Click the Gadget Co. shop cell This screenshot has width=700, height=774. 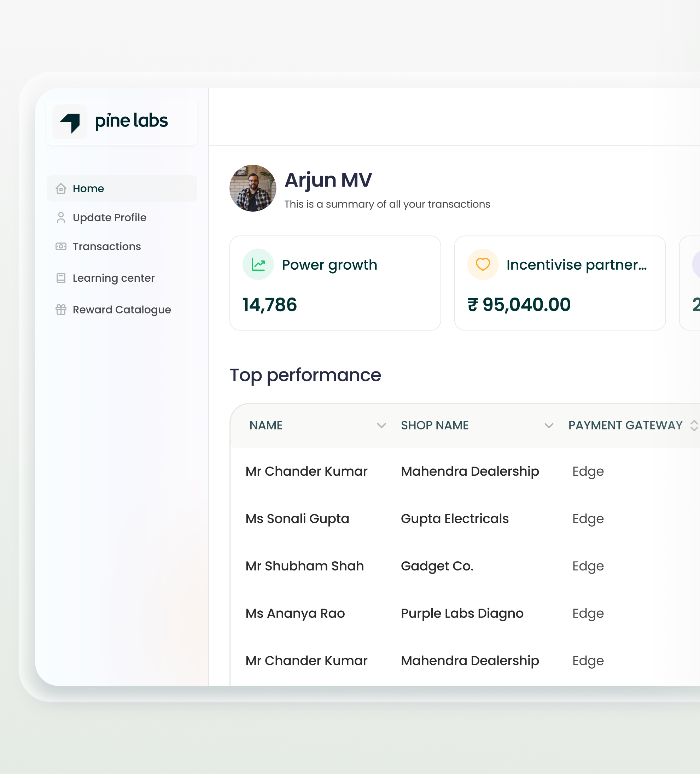437,566
